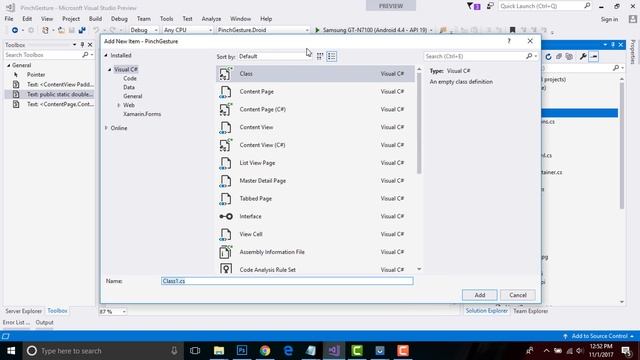The height and width of the screenshot is (360, 640).
Task: Open the Any CPU platform dropdown
Action: [188, 30]
